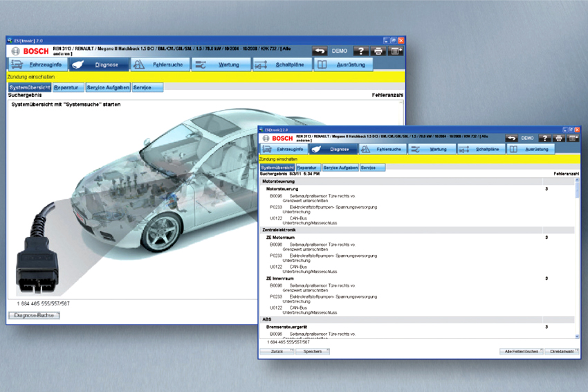The image size is (588, 392).
Task: Select fault P0233 under Motorsteuerung
Action: coord(323,210)
